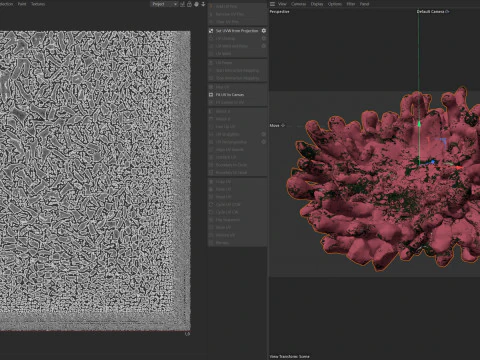Open Set UVW from Projection settings gear
The image size is (480, 360).
[264, 31]
